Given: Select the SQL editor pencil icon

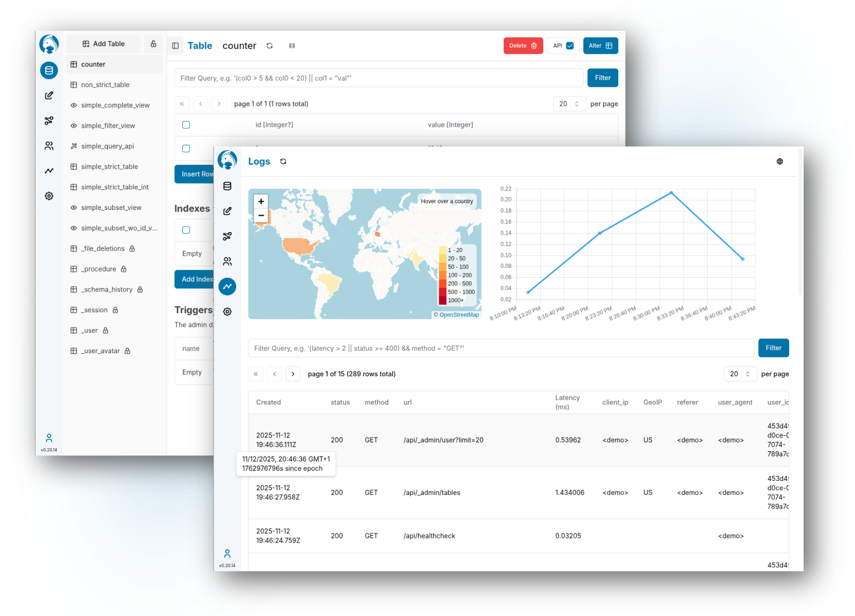Looking at the screenshot, I should 49,95.
